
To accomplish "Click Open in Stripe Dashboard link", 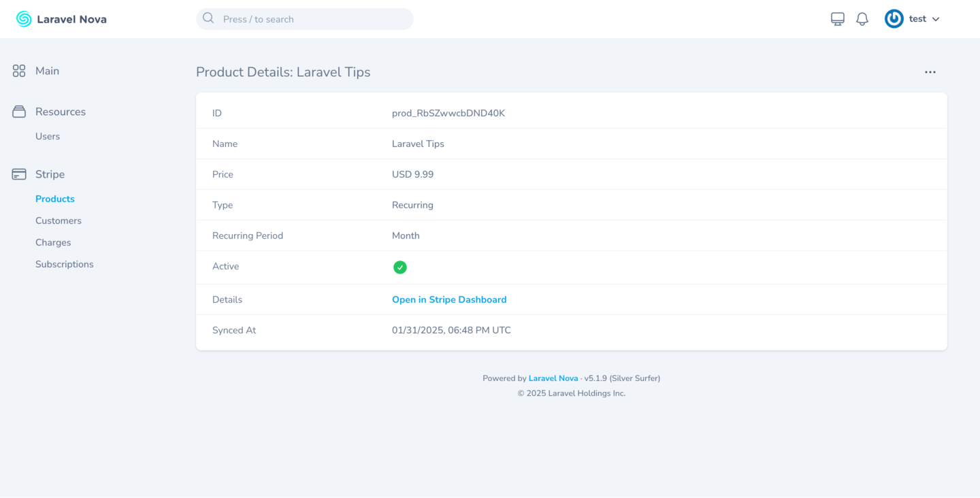I will point(449,299).
